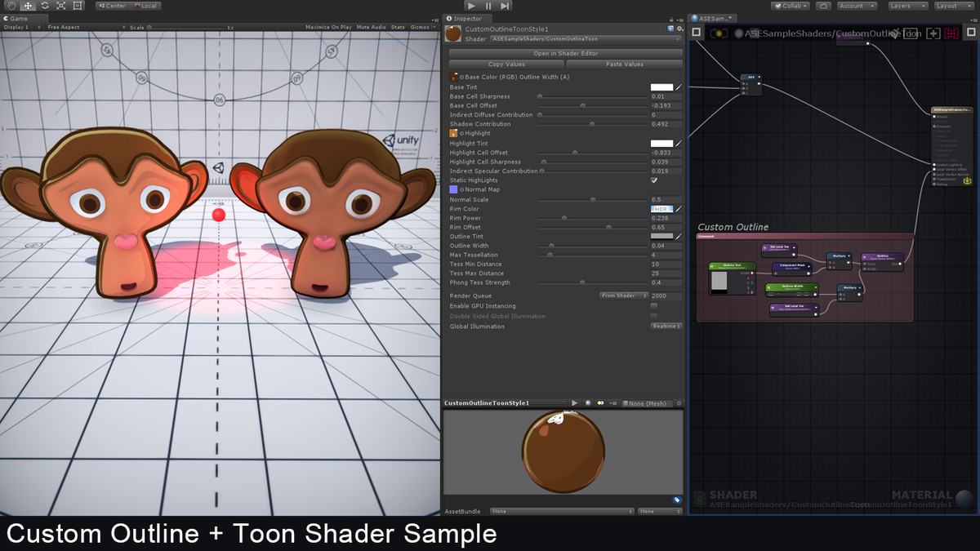Screen dimensions: 980x551
Task: Click the Outline Width value field
Action: tap(666, 246)
